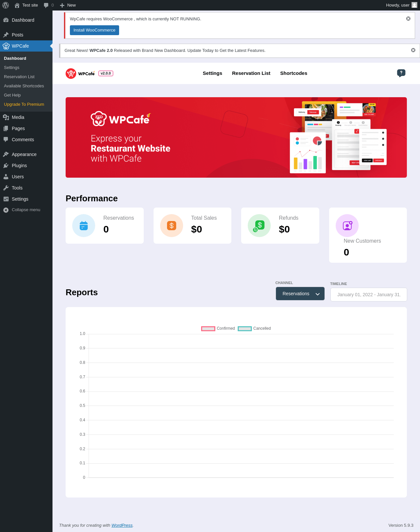Select Dashboard in WPCafe submenu
The image size is (420, 532).
coord(15,58)
